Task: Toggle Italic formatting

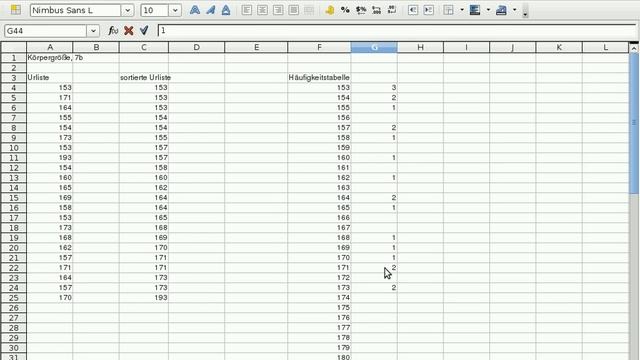Action: point(211,10)
